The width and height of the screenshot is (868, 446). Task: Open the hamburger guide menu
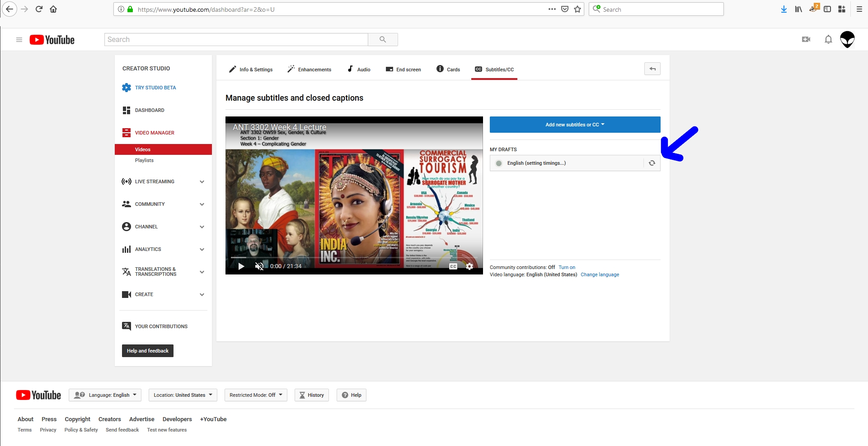(19, 40)
